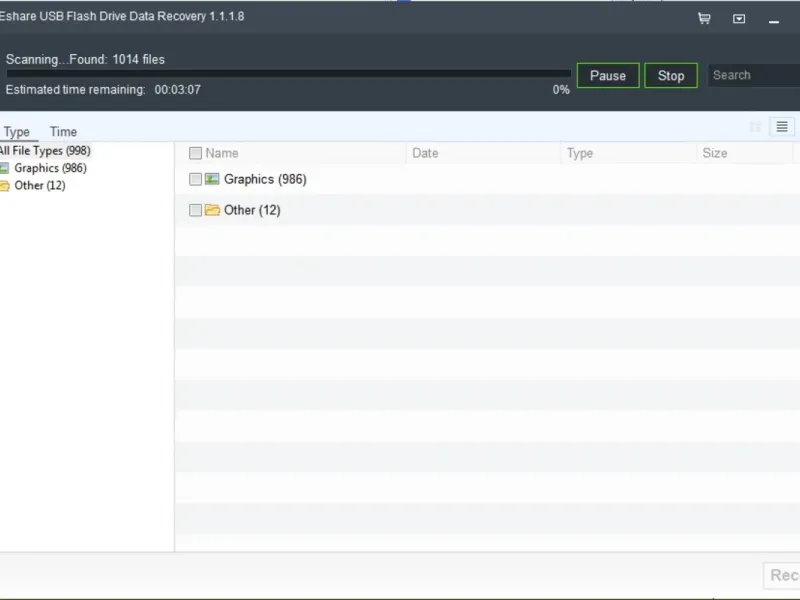Click the 0% progress percentage
This screenshot has height=600, width=800.
(561, 90)
